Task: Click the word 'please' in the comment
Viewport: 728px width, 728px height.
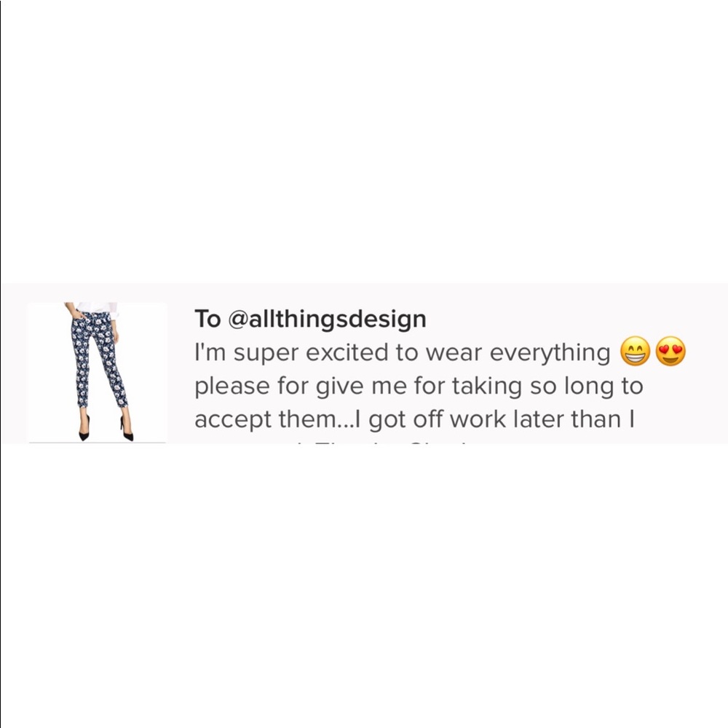Action: tap(232, 387)
